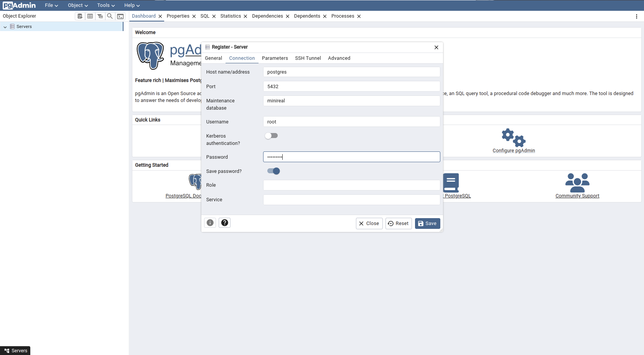The width and height of the screenshot is (644, 355).
Task: Click the Host name/address field
Action: [x=351, y=72]
